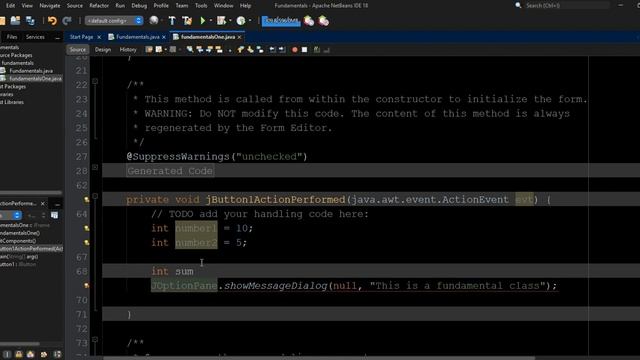The height and width of the screenshot is (360, 640).
Task: Open the View menu
Action: (27, 6)
